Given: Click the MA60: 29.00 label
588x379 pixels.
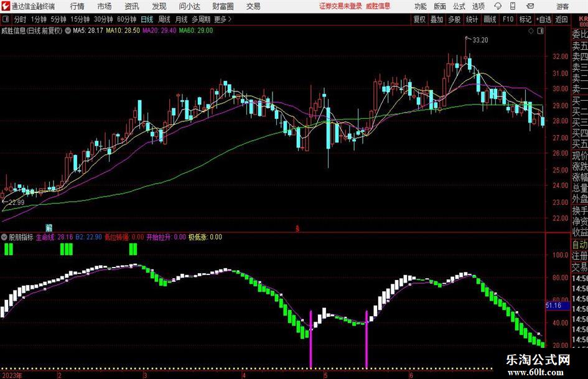Looking at the screenshot, I should click(196, 30).
